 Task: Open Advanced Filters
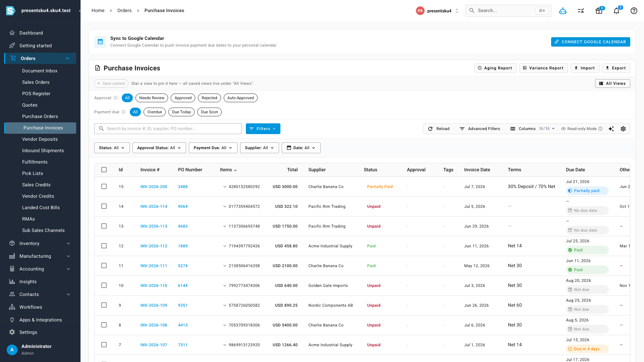click(480, 129)
